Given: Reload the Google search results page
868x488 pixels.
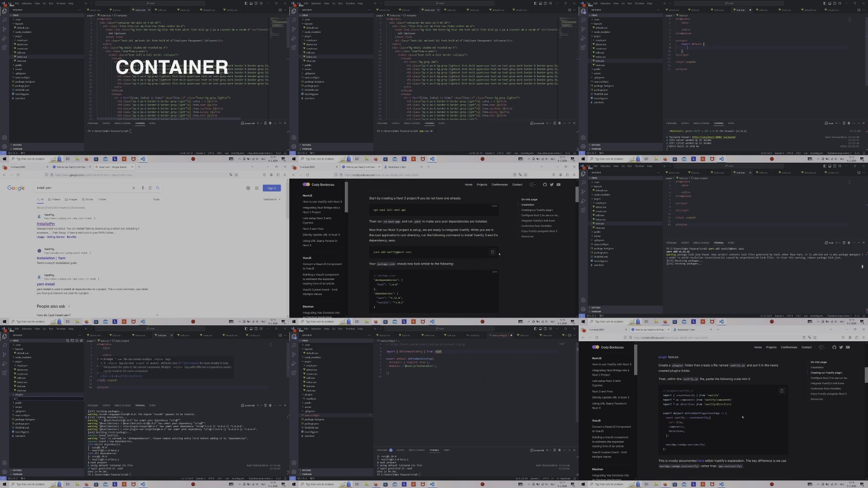Looking at the screenshot, I should point(18,175).
